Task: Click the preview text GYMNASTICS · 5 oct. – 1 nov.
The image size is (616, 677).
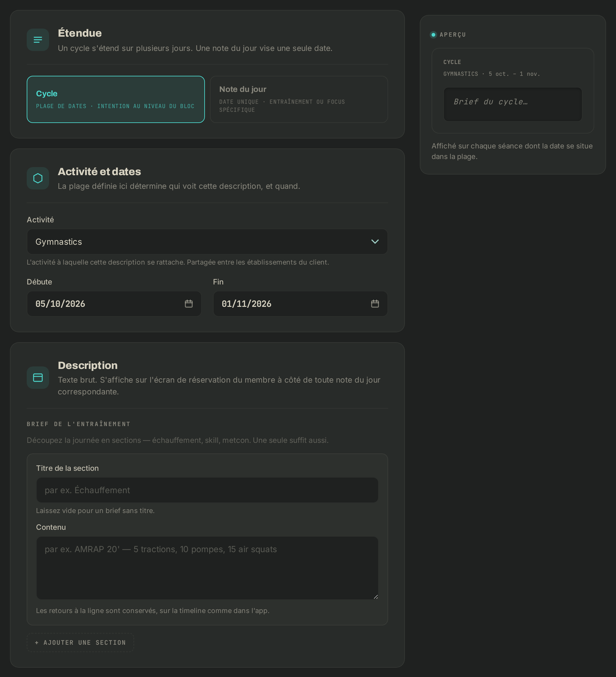Action: point(492,74)
